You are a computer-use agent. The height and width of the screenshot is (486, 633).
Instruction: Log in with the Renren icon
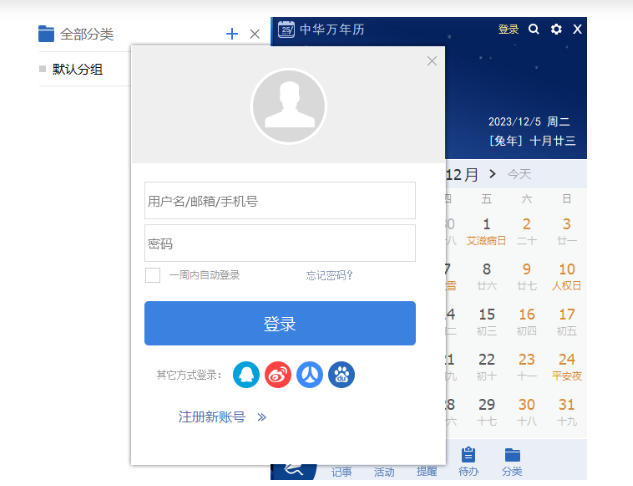tap(310, 375)
